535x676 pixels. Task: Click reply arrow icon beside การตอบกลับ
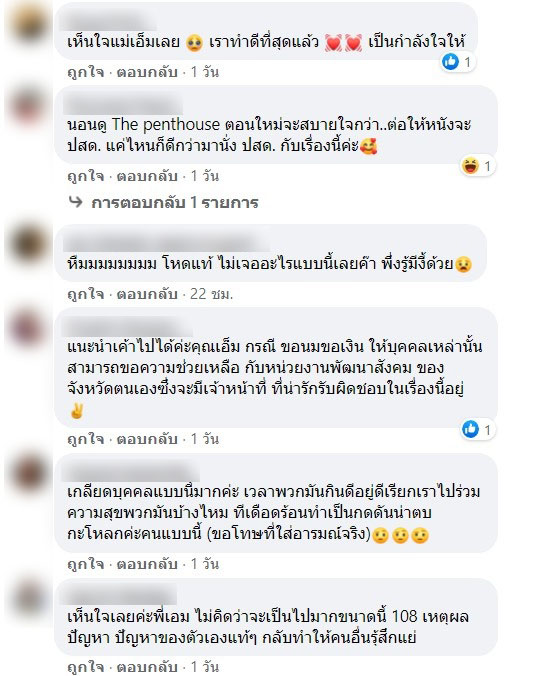click(x=75, y=202)
